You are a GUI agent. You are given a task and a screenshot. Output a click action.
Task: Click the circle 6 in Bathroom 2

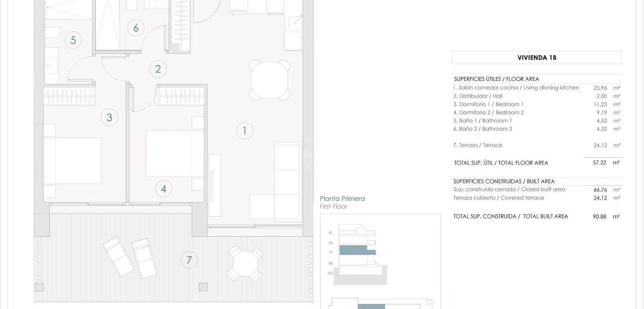click(136, 28)
